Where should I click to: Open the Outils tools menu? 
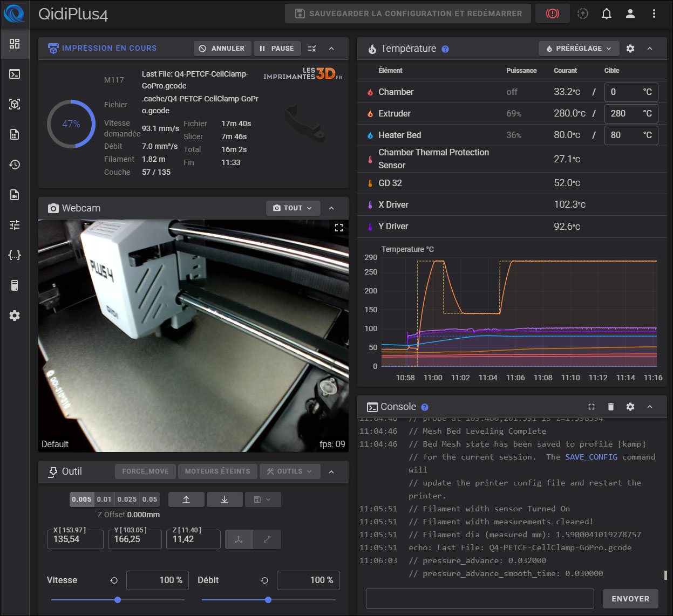tap(290, 471)
